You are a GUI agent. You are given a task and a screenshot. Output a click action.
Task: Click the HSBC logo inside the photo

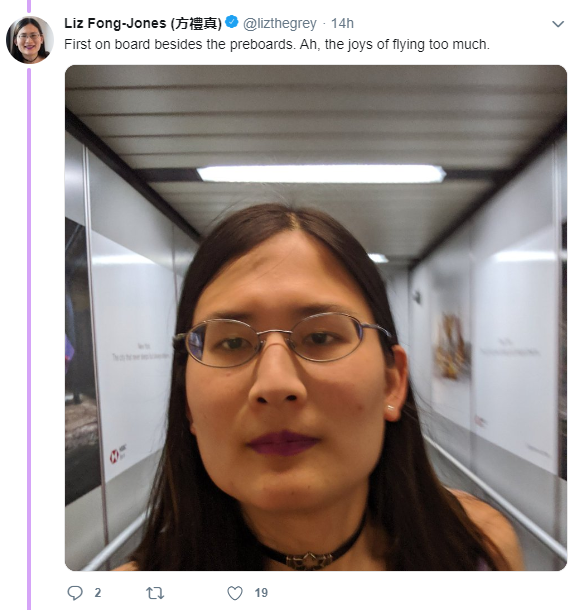(117, 453)
